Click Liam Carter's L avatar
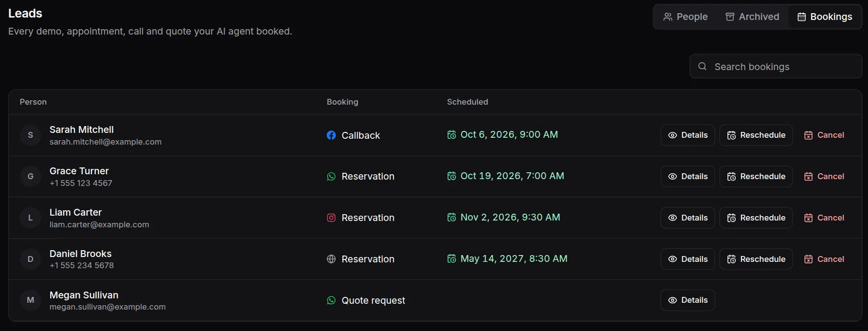This screenshot has height=331, width=868. coord(31,218)
